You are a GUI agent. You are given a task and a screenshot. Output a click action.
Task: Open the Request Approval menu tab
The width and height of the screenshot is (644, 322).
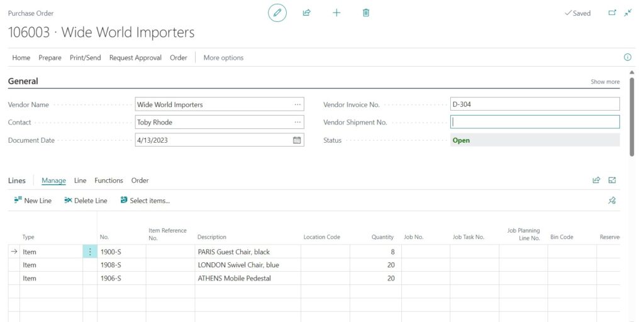pos(136,57)
